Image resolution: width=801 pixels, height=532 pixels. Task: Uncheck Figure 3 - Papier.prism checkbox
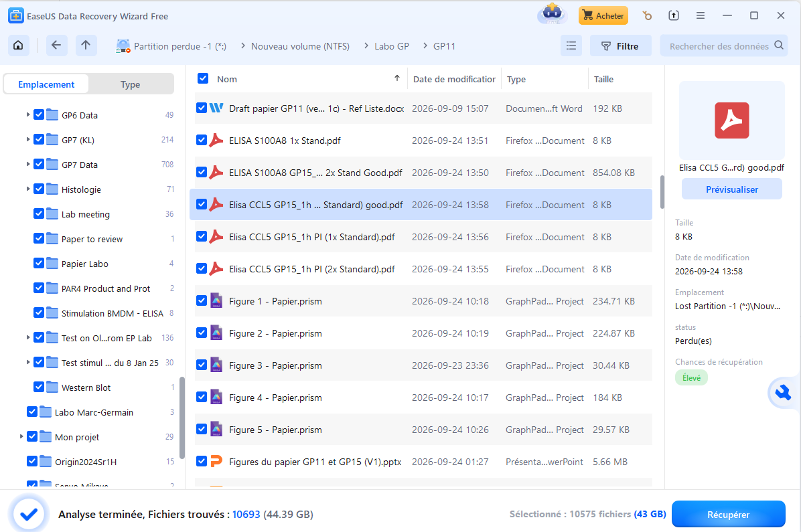coord(202,365)
